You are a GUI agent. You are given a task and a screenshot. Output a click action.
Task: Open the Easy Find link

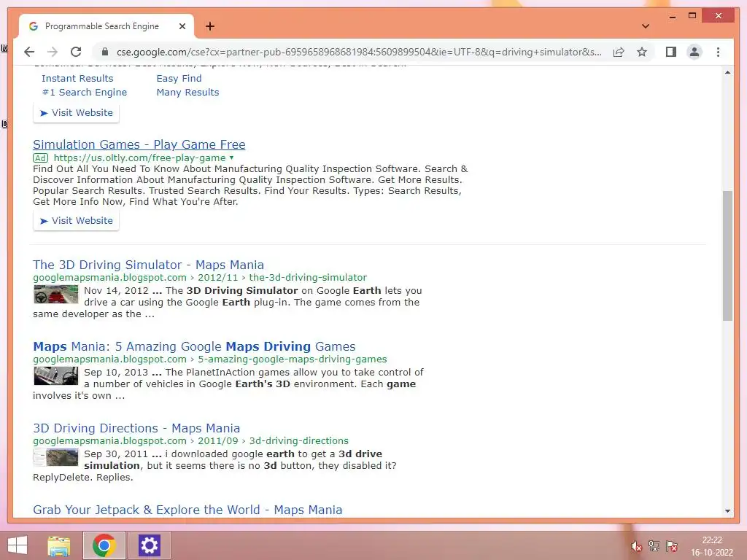click(x=179, y=78)
